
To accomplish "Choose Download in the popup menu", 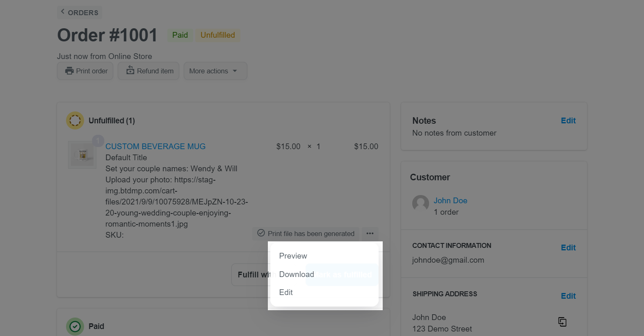I will pos(297,274).
